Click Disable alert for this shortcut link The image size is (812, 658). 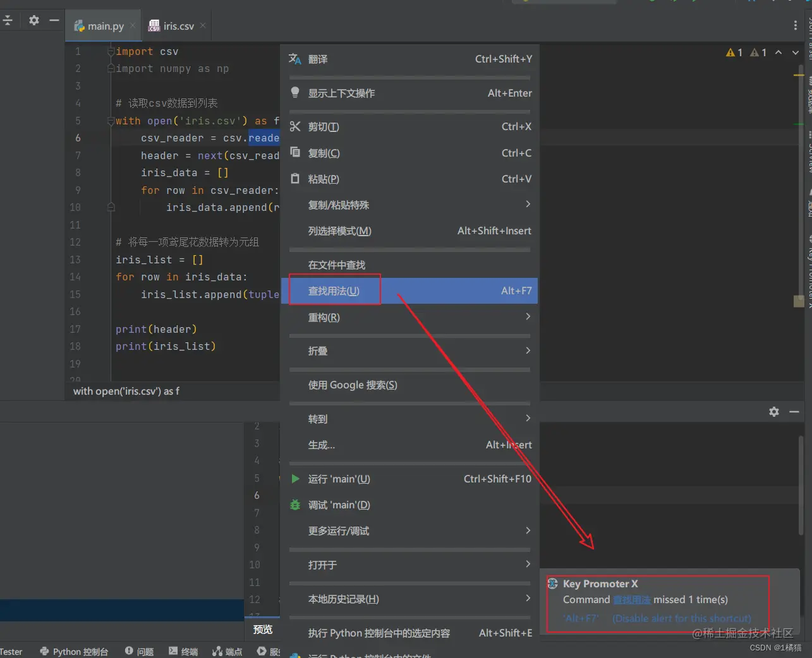(x=682, y=618)
